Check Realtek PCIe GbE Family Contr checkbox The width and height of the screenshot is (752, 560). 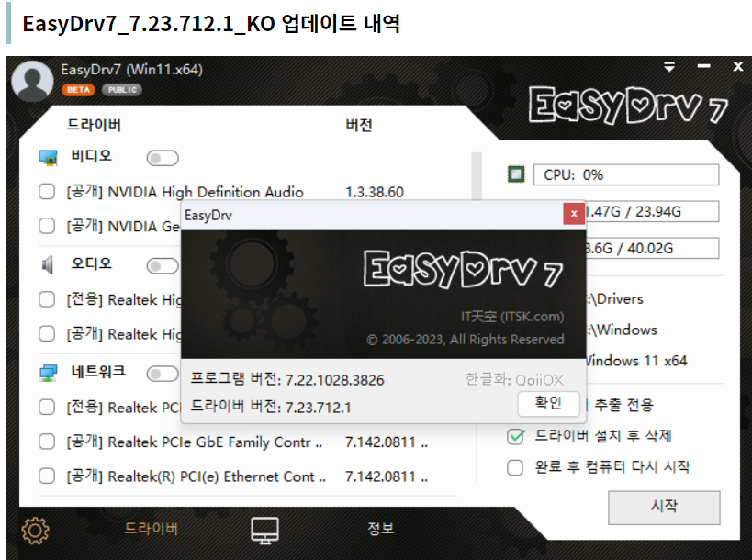[47, 442]
